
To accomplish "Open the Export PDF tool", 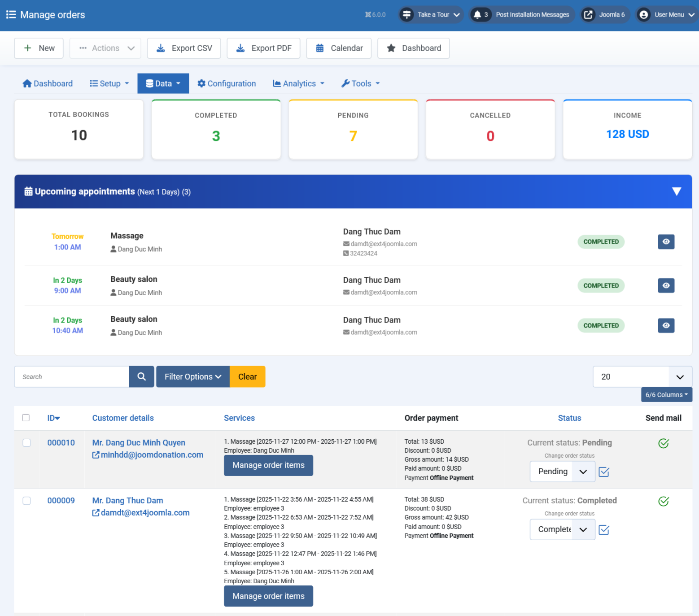I will click(x=263, y=48).
